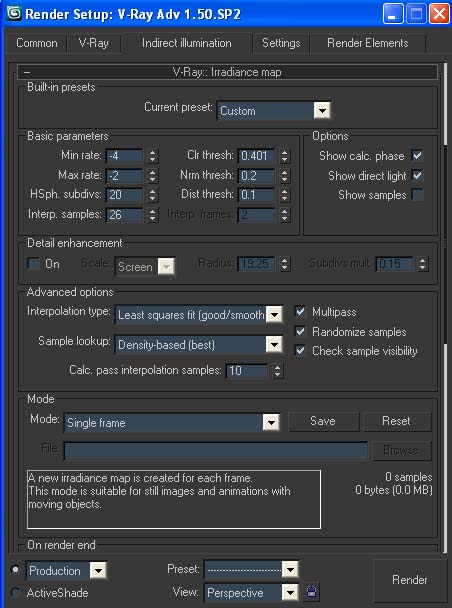
Task: Click the '0 samples' status text
Action: 409,477
